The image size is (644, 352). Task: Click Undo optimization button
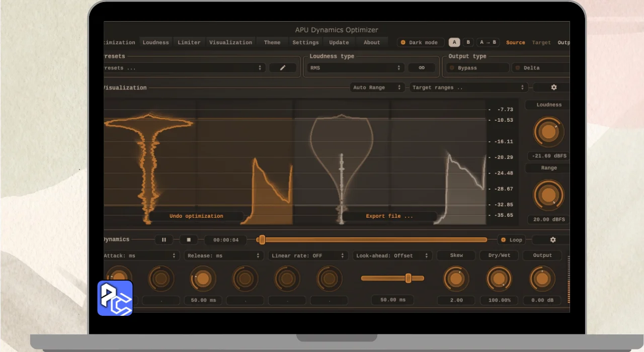(x=196, y=216)
